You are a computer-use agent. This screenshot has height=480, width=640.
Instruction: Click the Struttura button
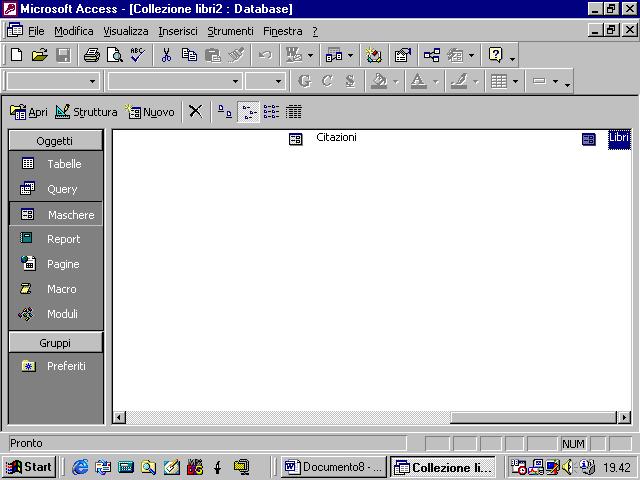86,111
